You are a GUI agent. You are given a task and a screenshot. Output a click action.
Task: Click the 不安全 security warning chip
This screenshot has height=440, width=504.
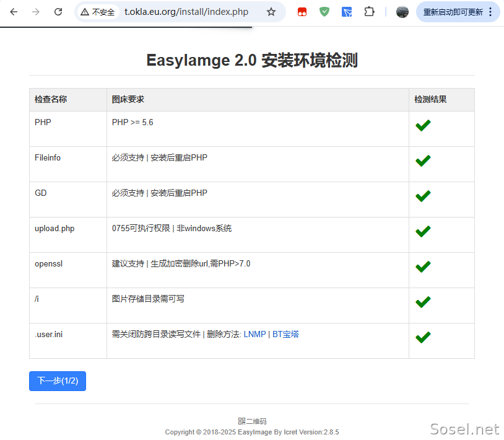pos(98,12)
